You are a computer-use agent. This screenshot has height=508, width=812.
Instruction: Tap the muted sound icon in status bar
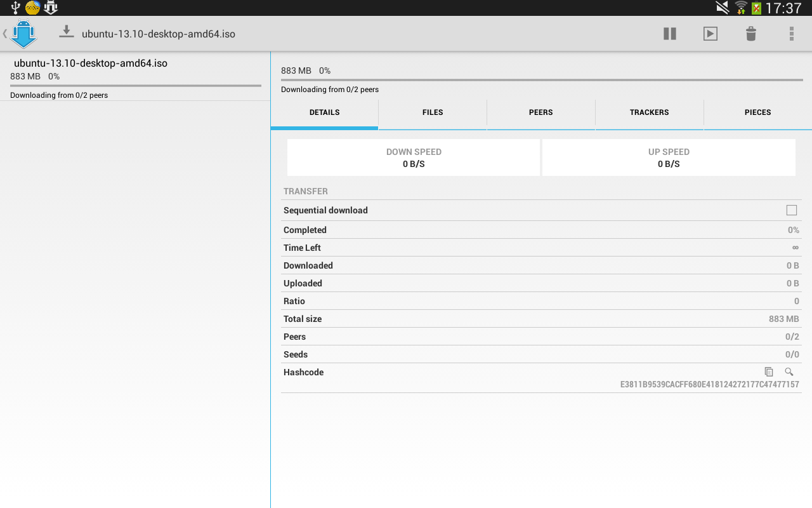point(723,8)
